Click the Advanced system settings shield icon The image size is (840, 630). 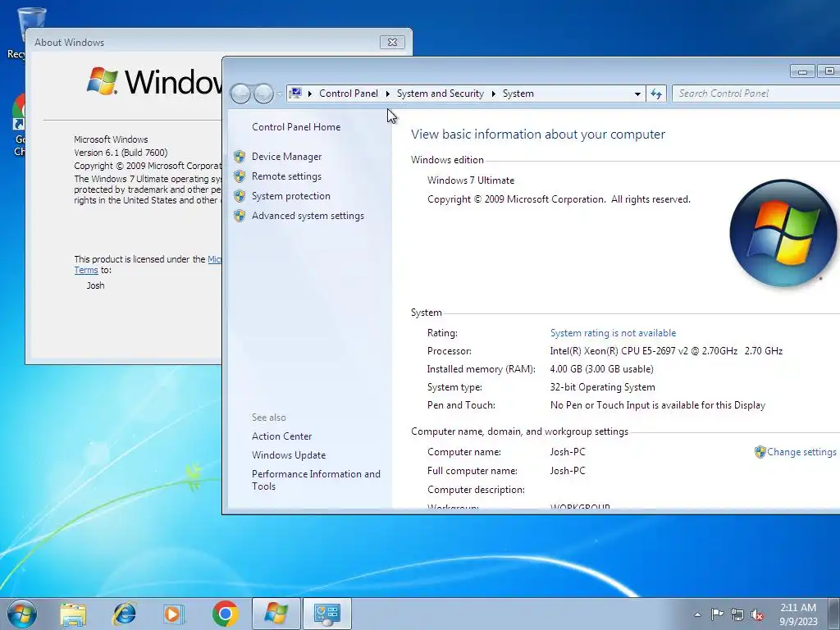point(240,216)
